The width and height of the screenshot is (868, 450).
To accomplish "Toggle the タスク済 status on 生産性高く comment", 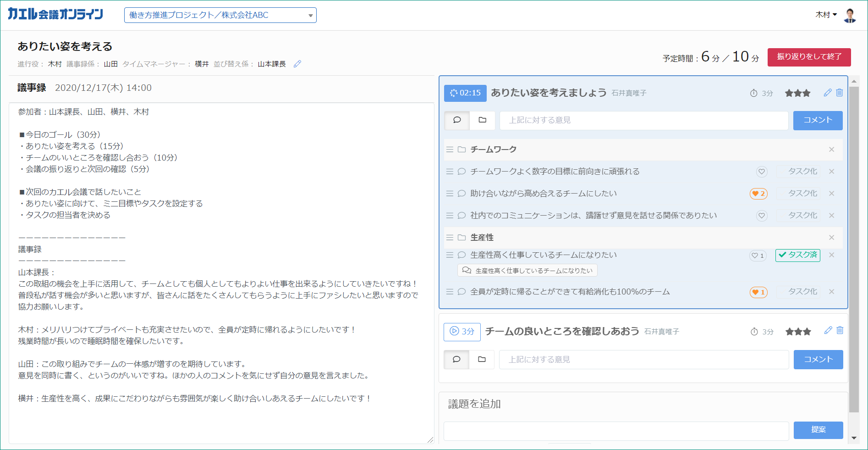I will point(797,255).
